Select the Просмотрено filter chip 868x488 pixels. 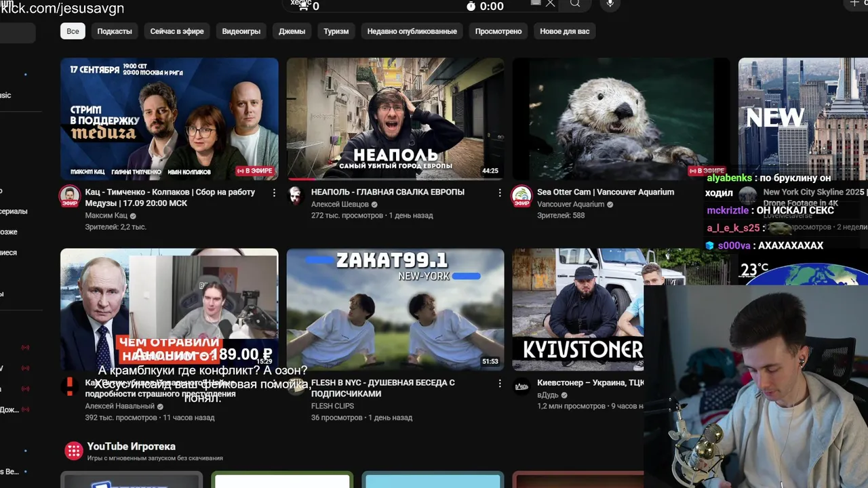tap(498, 31)
